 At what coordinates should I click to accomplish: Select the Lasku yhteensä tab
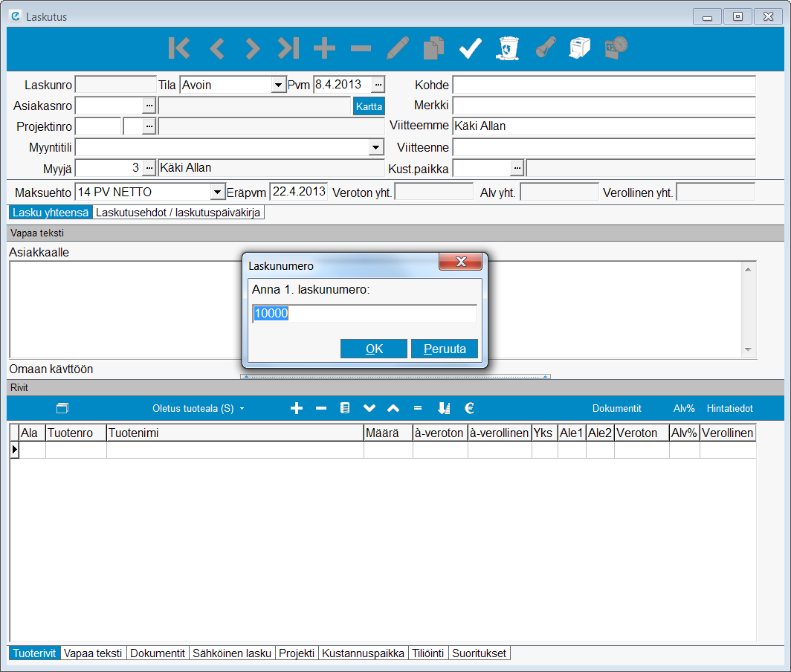point(51,213)
